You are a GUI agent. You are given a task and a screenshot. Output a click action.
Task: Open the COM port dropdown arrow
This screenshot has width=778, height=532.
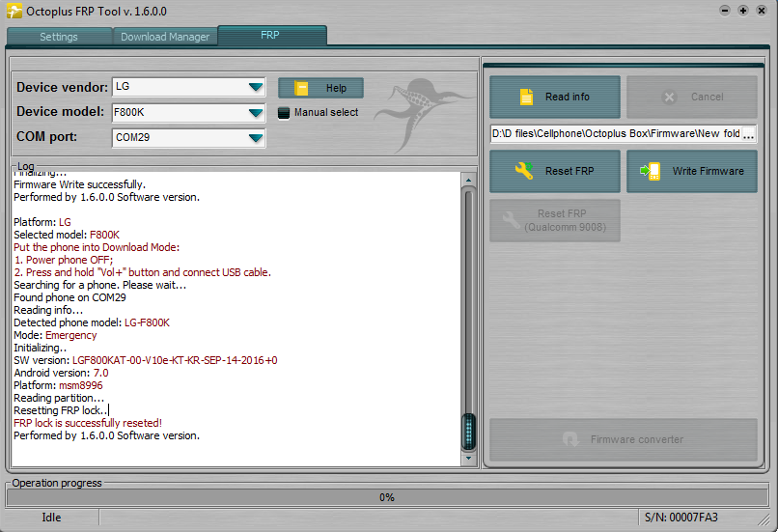[256, 138]
